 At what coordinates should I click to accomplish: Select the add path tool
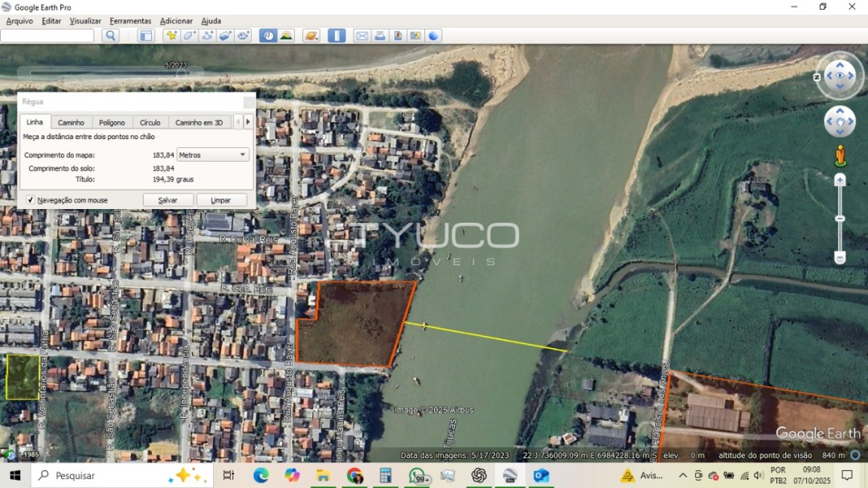tap(207, 35)
